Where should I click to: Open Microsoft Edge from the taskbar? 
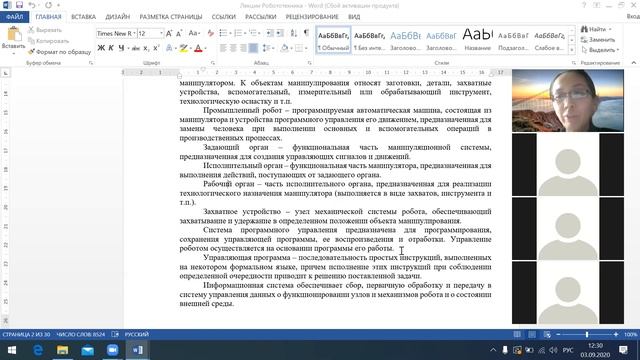[38, 350]
